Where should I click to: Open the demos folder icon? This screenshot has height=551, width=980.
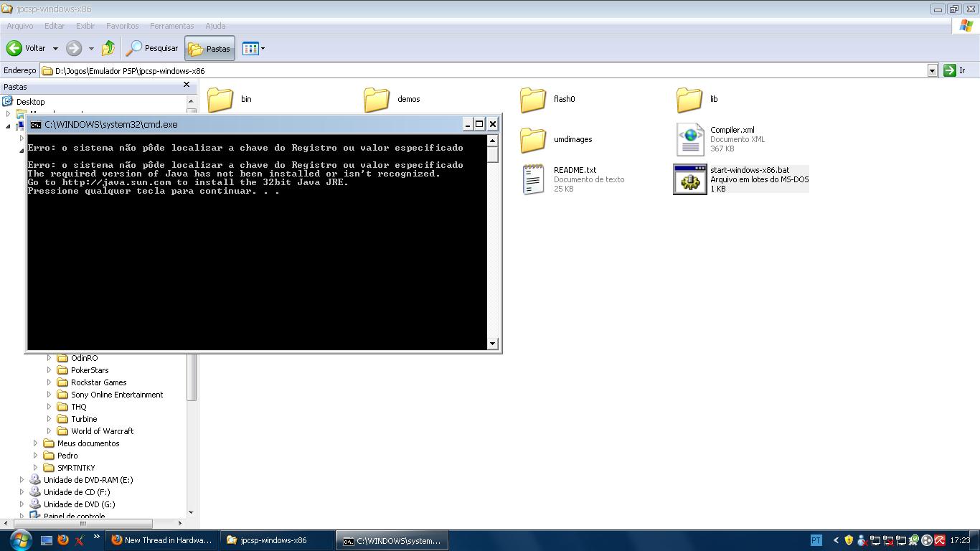point(377,99)
